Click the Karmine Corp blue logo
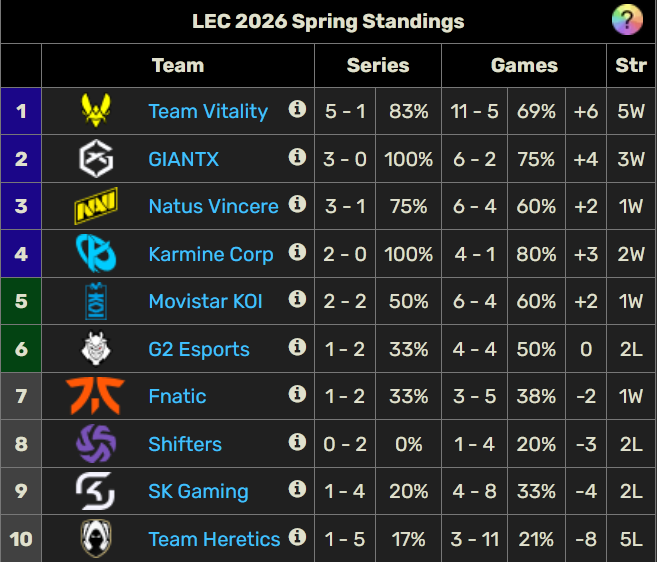Image resolution: width=657 pixels, height=562 pixels. tap(96, 254)
